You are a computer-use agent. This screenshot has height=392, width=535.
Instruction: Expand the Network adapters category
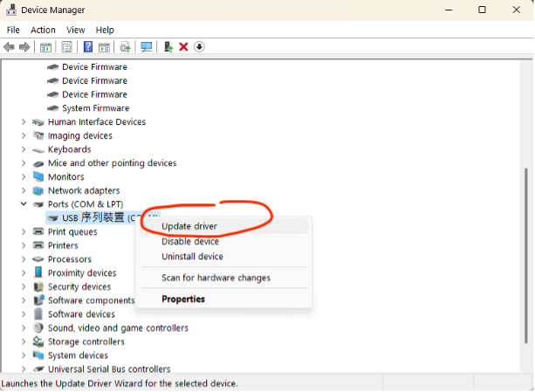(x=24, y=190)
